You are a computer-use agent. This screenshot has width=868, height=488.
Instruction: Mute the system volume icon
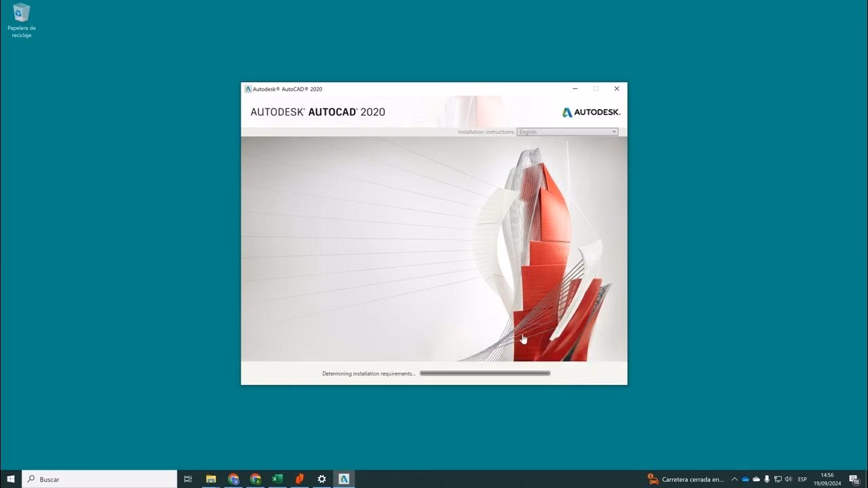point(787,479)
